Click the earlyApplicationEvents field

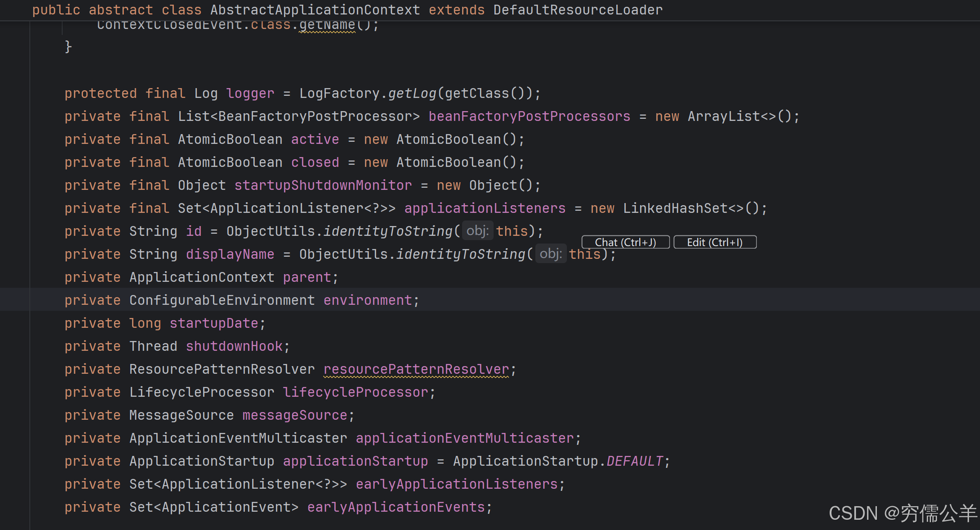(x=396, y=507)
